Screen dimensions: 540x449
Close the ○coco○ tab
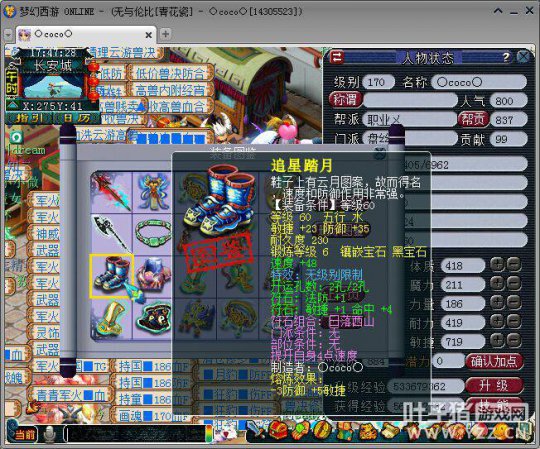(148, 35)
